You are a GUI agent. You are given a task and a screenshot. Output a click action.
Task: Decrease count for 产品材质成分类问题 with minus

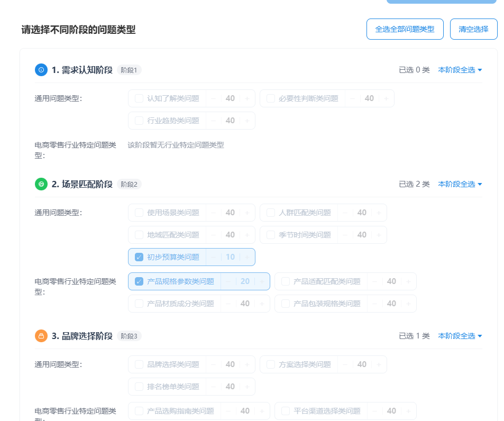pyautogui.click(x=228, y=304)
